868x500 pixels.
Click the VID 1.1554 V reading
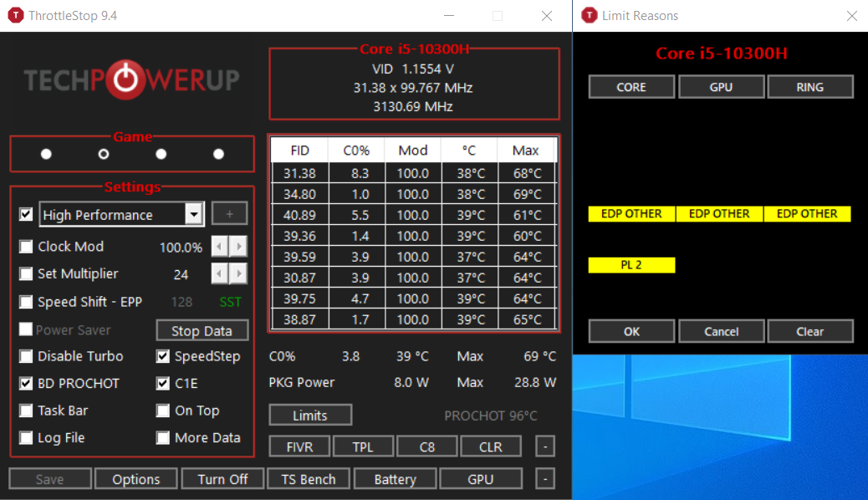pyautogui.click(x=413, y=69)
